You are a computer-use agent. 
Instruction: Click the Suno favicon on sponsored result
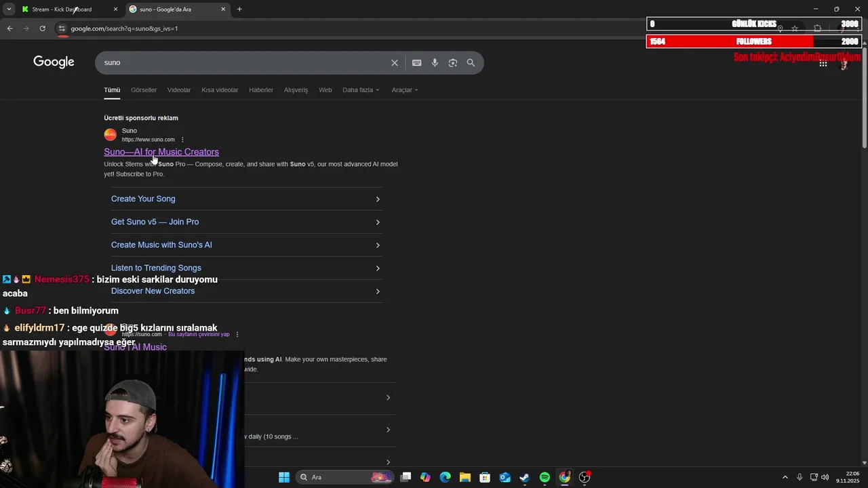(110, 135)
